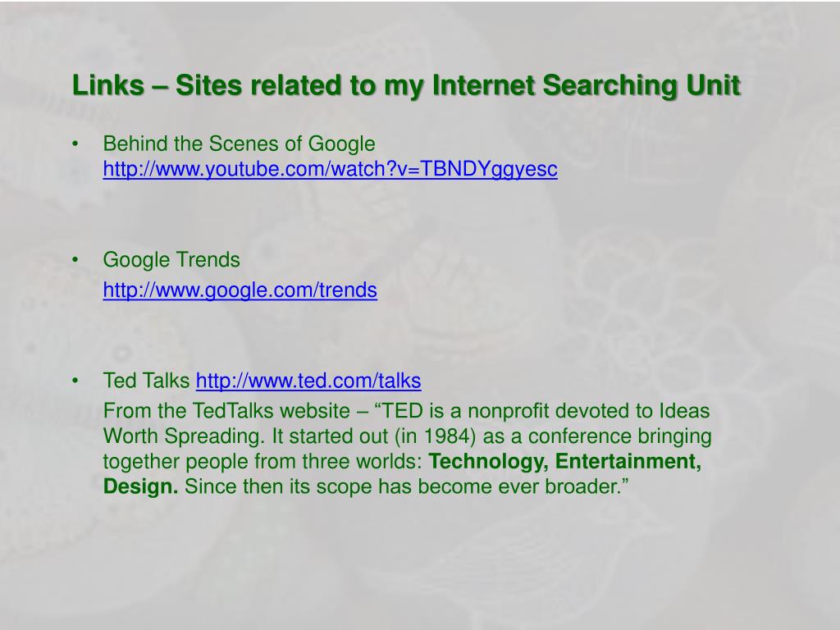Click the bold word 'Design.'
The image size is (840, 630).
click(x=140, y=486)
